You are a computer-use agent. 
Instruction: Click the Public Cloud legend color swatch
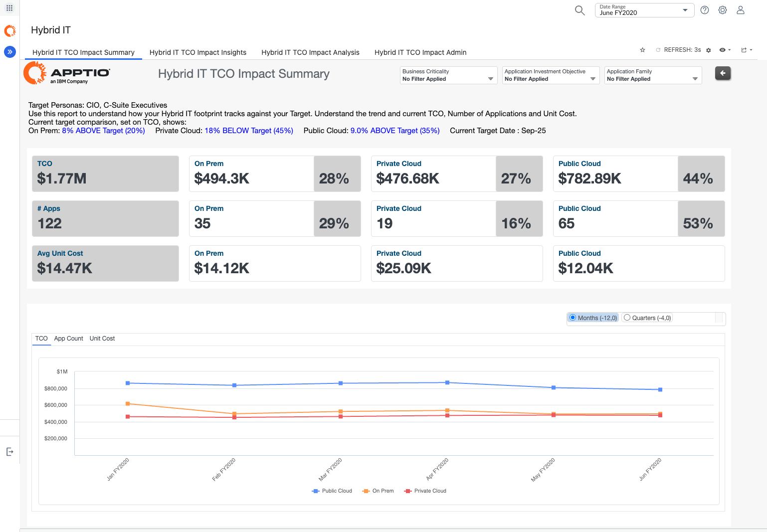(315, 491)
